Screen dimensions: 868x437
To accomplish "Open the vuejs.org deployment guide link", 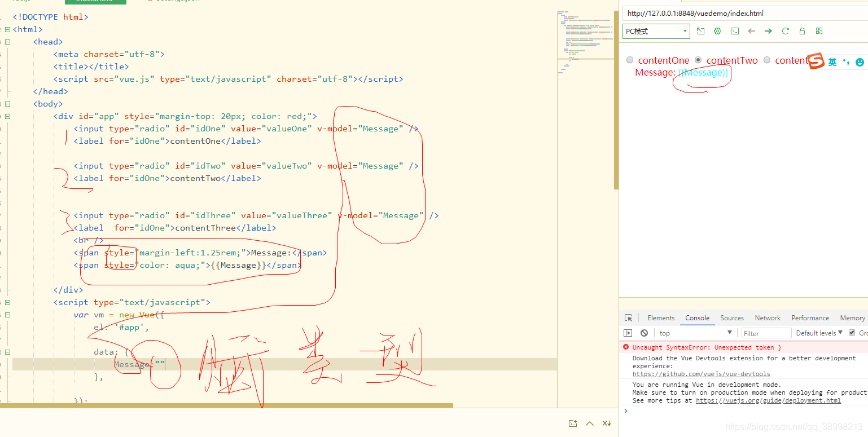I will coord(768,400).
